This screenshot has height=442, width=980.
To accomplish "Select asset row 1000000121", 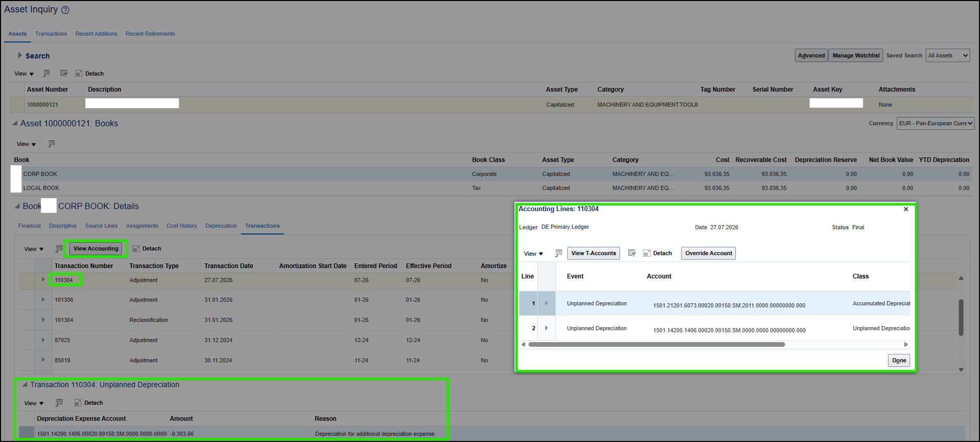I will 491,105.
